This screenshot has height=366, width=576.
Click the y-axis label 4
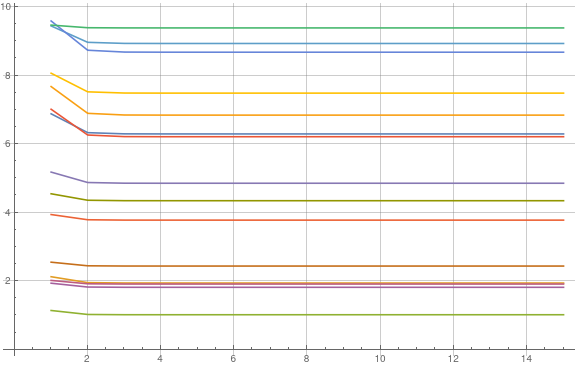pos(7,212)
